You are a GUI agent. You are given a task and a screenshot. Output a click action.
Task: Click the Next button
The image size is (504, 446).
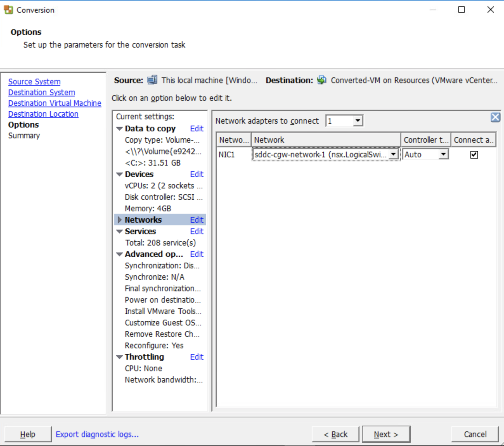(386, 434)
